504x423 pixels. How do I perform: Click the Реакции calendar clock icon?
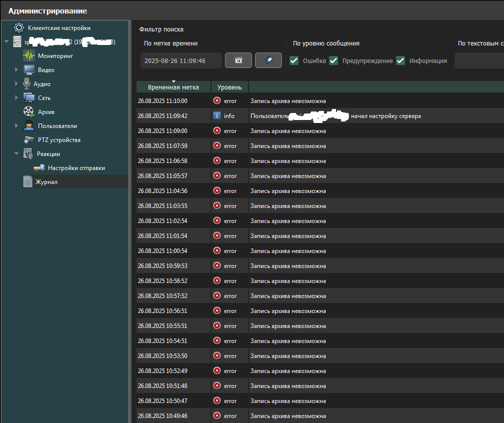point(28,153)
